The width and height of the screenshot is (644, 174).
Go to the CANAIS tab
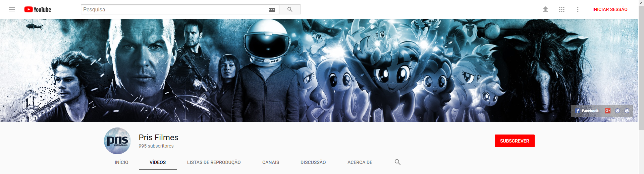[270, 162]
